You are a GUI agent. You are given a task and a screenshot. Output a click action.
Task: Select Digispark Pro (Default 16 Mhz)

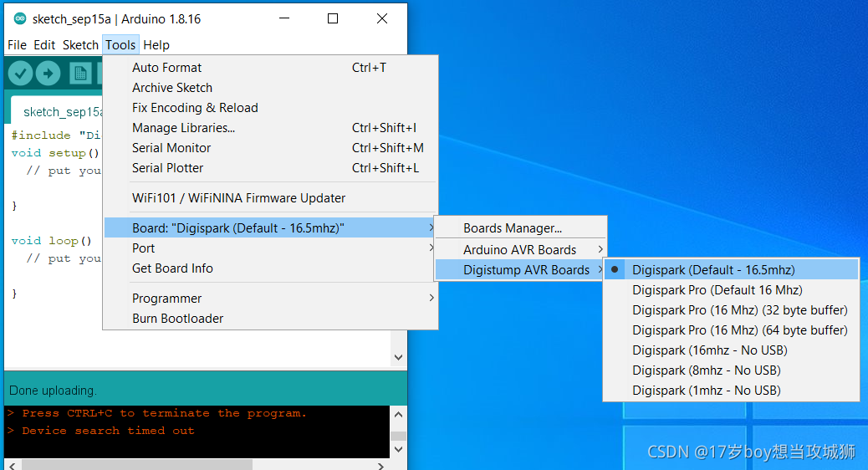tap(731, 290)
